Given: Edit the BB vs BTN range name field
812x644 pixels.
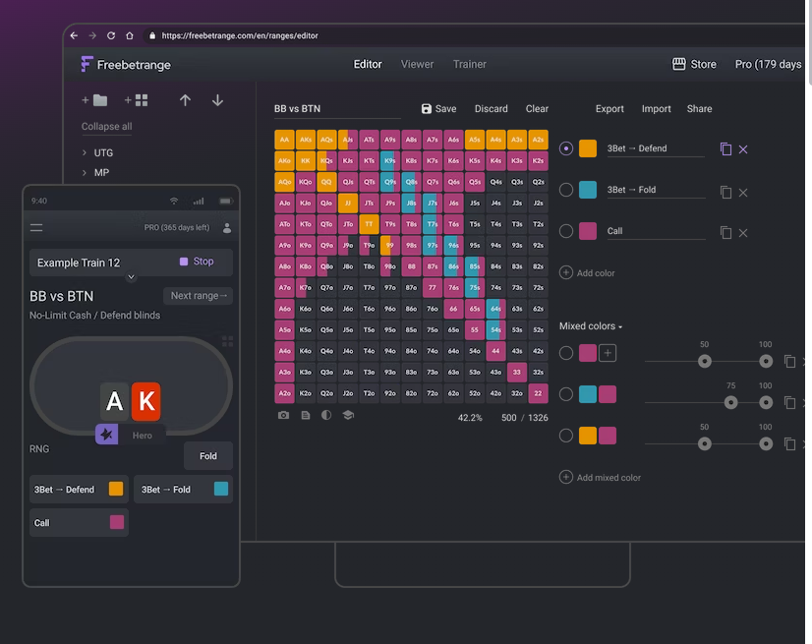Looking at the screenshot, I should point(337,109).
